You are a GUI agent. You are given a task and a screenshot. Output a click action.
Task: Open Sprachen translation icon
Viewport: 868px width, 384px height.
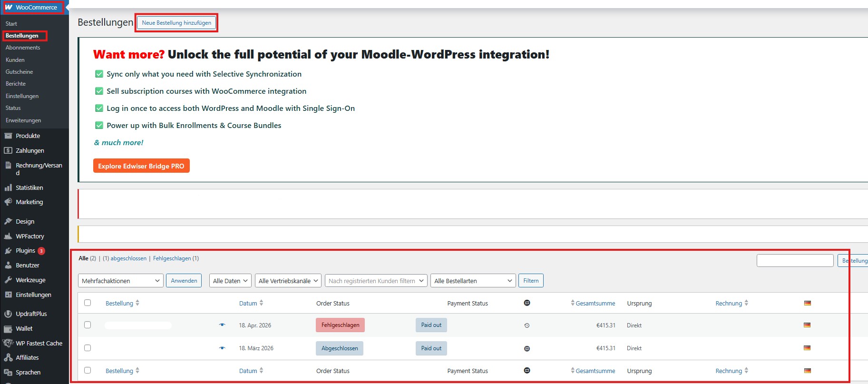pos(8,372)
